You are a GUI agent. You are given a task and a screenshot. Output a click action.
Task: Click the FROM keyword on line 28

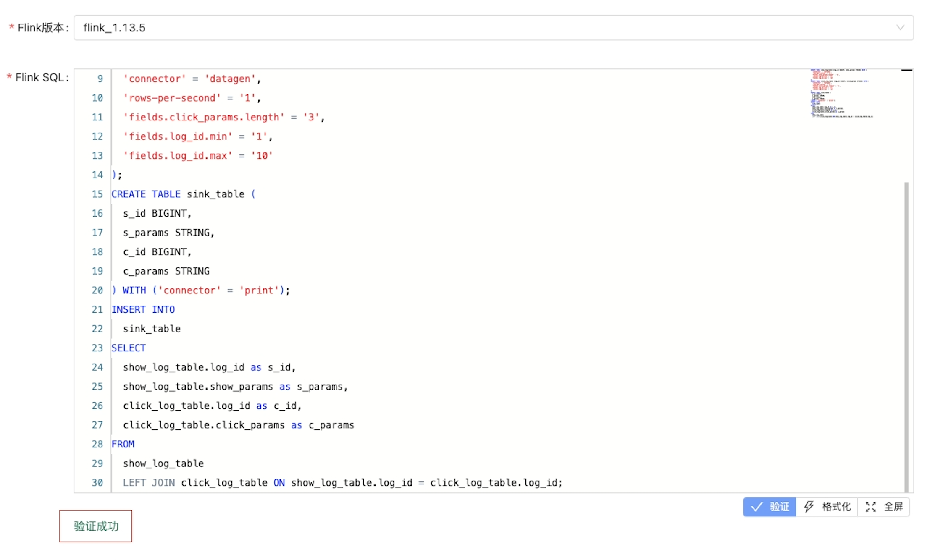click(x=123, y=444)
